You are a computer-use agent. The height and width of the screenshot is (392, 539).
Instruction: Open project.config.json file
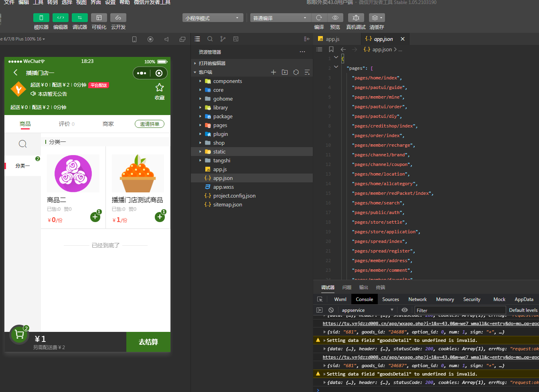pyautogui.click(x=252, y=196)
